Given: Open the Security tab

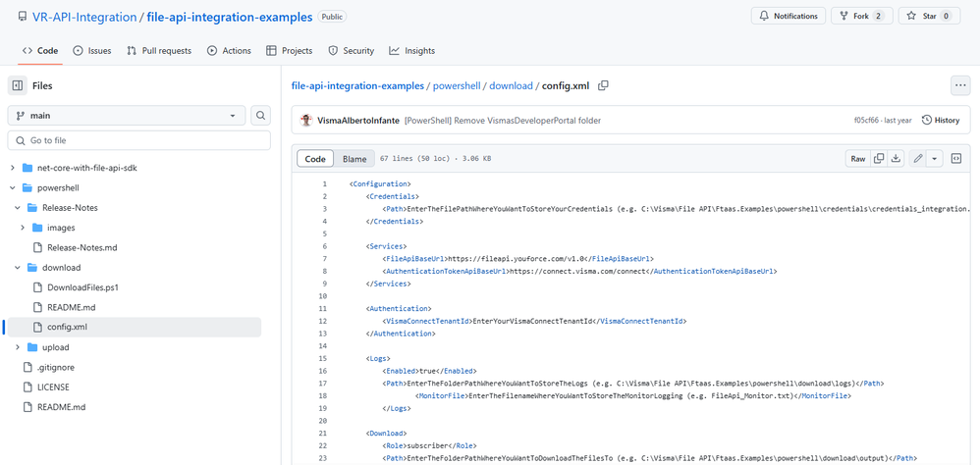Looking at the screenshot, I should (352, 51).
